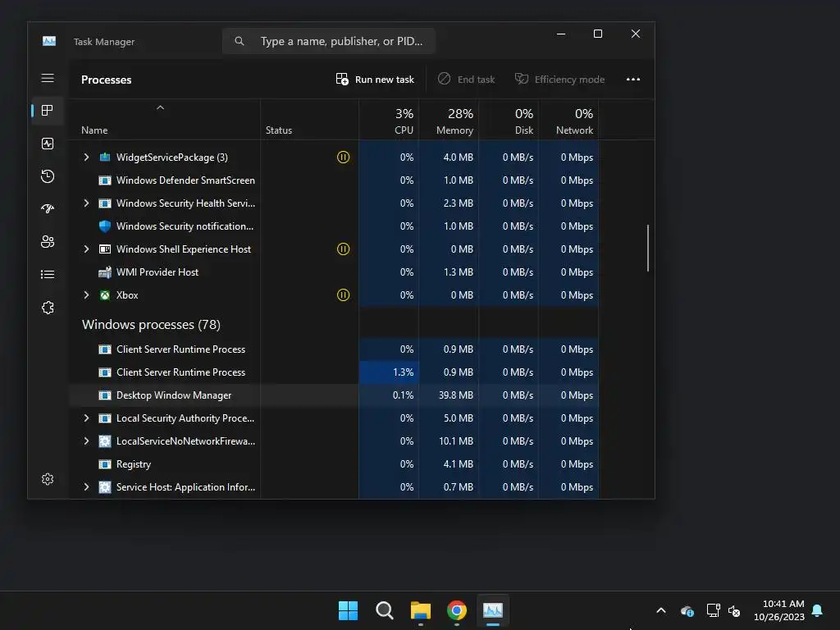Open the Services puzzle icon in sidebar
The height and width of the screenshot is (630, 840).
pos(47,308)
